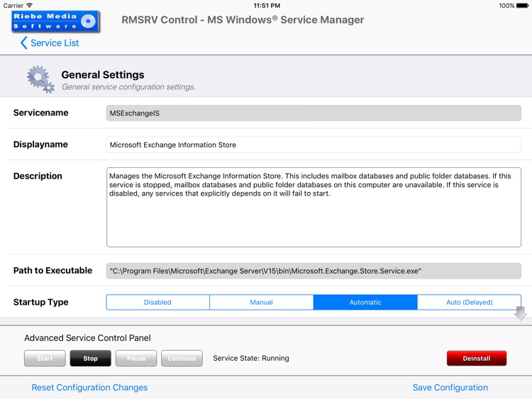The height and width of the screenshot is (399, 532).
Task: Click the Servicename label
Action: [40, 113]
